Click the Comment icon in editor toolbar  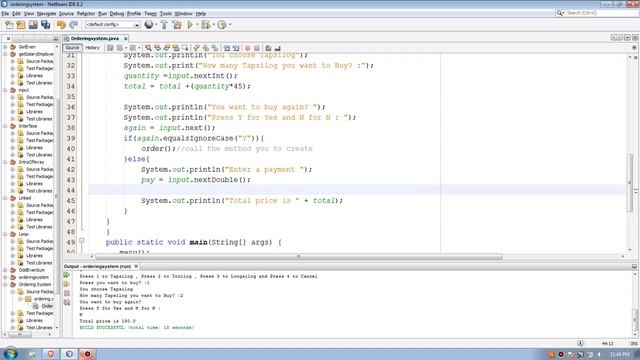point(268,48)
